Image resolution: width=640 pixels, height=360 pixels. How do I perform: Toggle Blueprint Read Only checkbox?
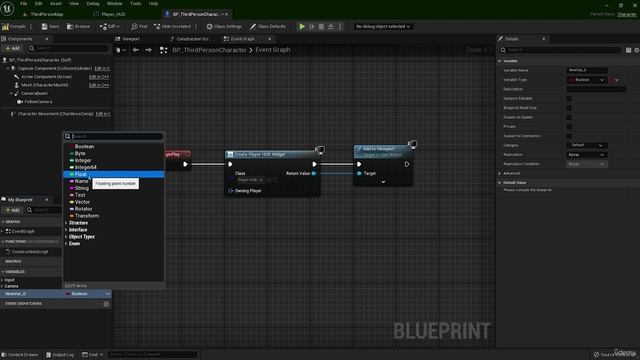[x=569, y=108]
